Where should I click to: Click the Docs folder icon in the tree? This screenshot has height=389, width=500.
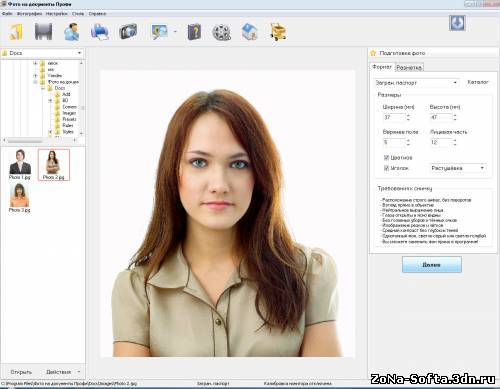(50, 88)
